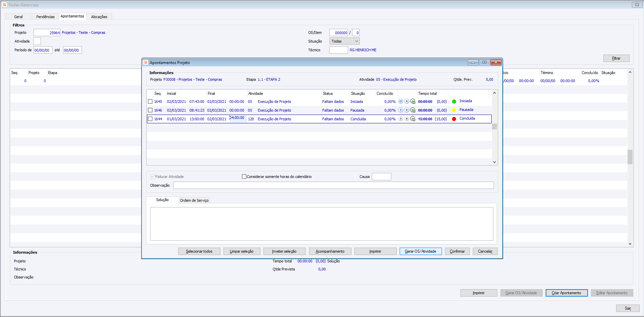Image resolution: width=644 pixels, height=317 pixels.
Task: Click add-time clock icon on row 1645
Action: coord(413,101)
